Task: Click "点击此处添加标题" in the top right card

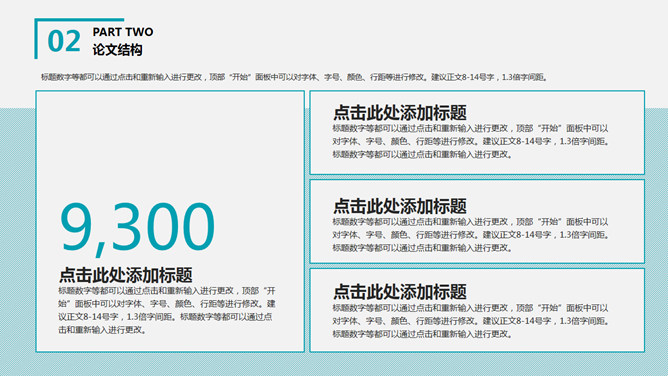Action: (400, 113)
